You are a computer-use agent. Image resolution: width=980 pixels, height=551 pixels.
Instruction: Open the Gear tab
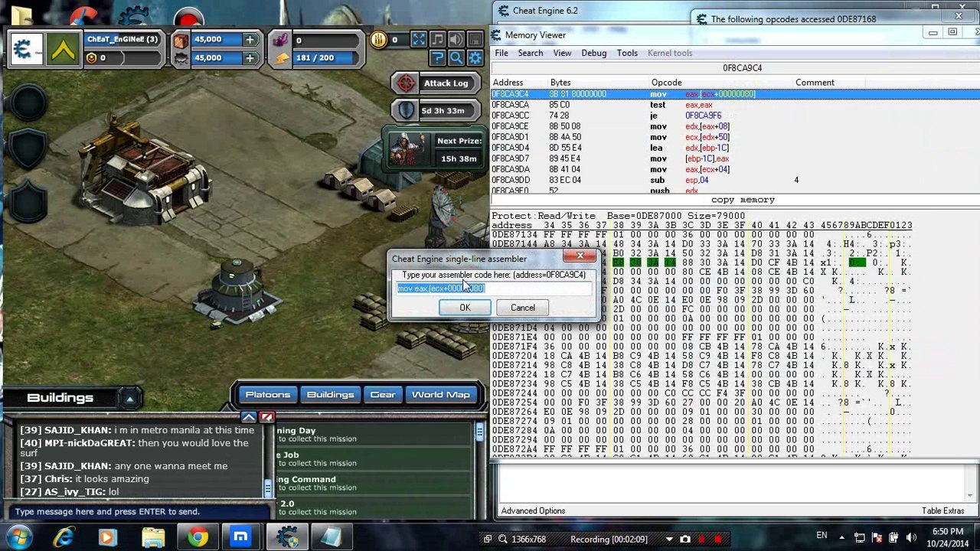(x=383, y=395)
